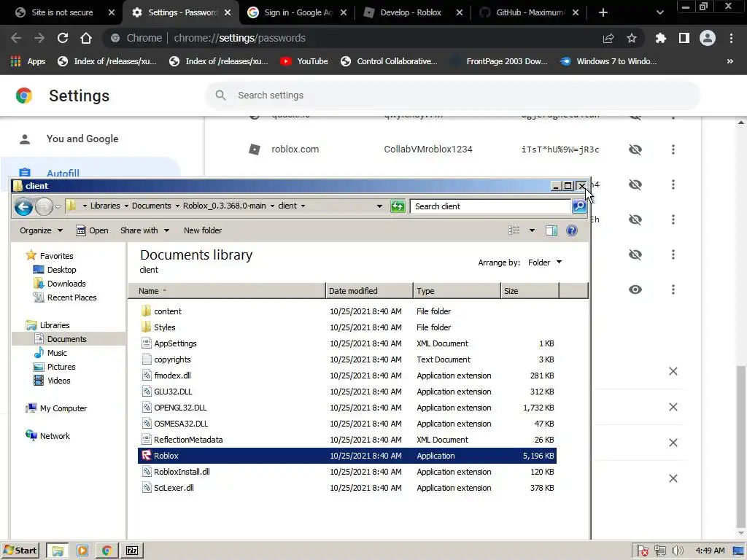Open a new Chrome tab
Viewport: 747px width, 560px height.
[603, 12]
